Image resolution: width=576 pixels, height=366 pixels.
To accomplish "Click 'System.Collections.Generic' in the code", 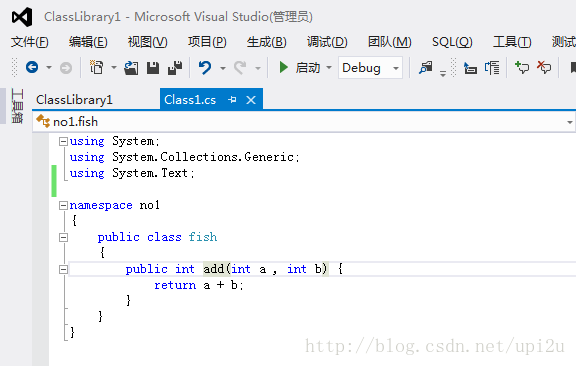I will pyautogui.click(x=203, y=157).
